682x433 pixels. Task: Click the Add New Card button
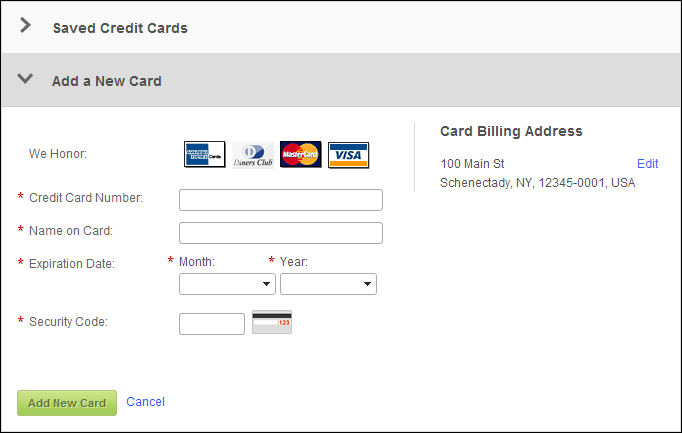pos(67,403)
